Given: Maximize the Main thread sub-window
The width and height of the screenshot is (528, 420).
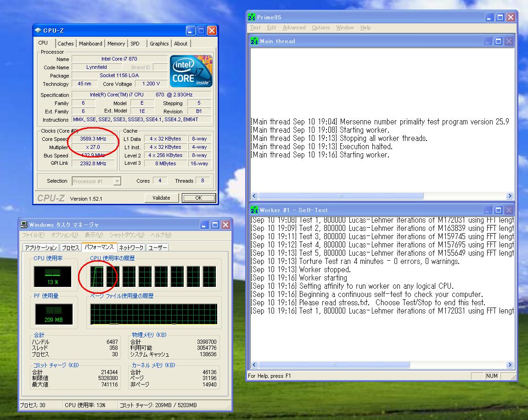Looking at the screenshot, I should [x=498, y=41].
